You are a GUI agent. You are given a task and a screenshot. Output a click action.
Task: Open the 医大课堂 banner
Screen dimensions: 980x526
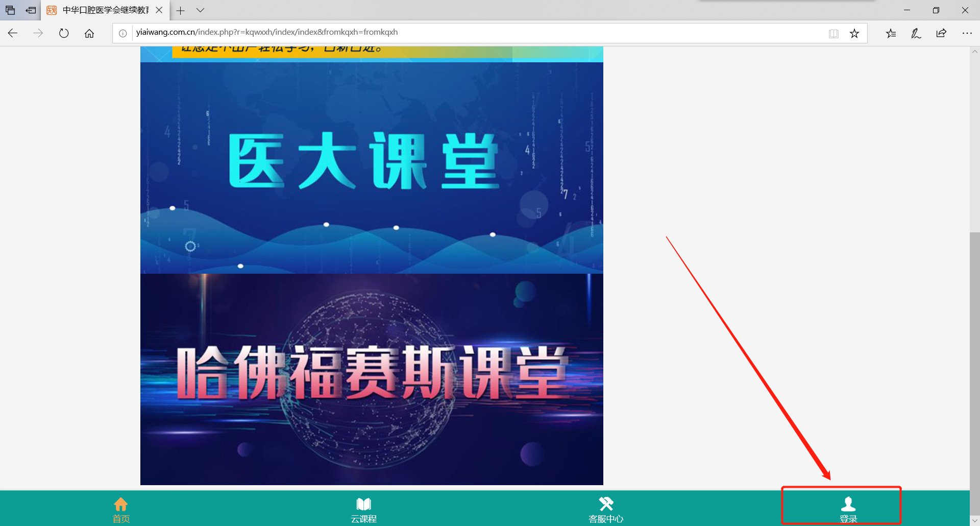point(372,168)
